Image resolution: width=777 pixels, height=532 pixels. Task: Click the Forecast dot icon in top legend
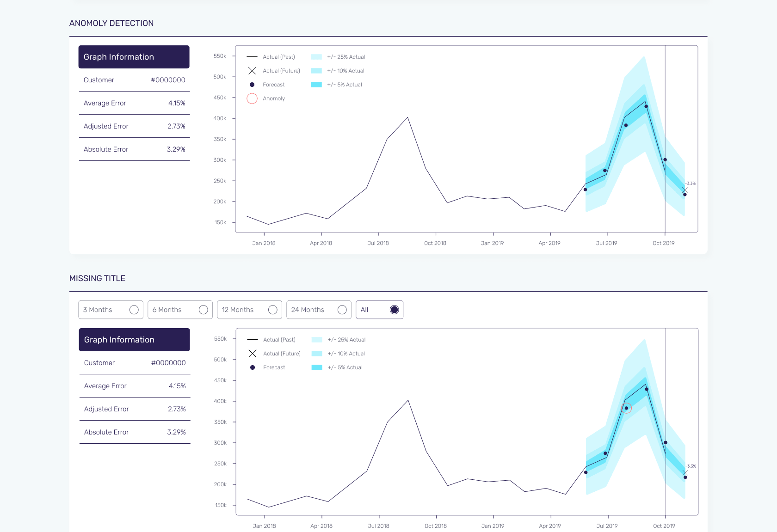tap(252, 85)
